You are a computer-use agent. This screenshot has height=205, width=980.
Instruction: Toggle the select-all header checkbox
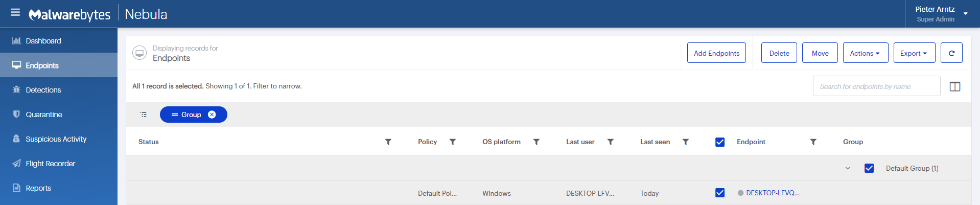719,142
